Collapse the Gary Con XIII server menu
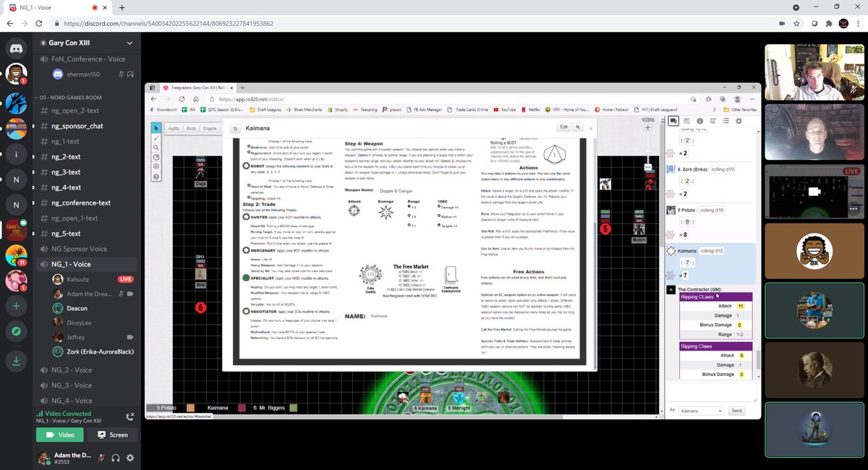The image size is (868, 470). [130, 41]
